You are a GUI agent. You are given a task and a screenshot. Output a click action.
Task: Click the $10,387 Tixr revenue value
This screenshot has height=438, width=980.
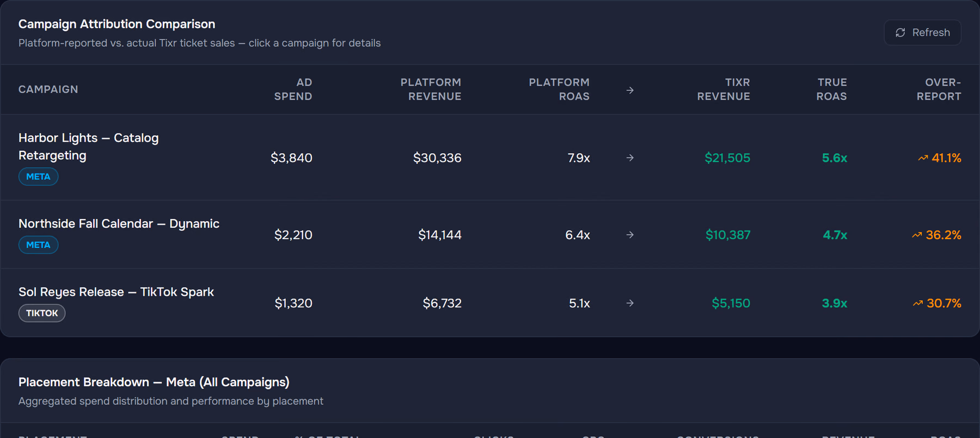point(728,235)
